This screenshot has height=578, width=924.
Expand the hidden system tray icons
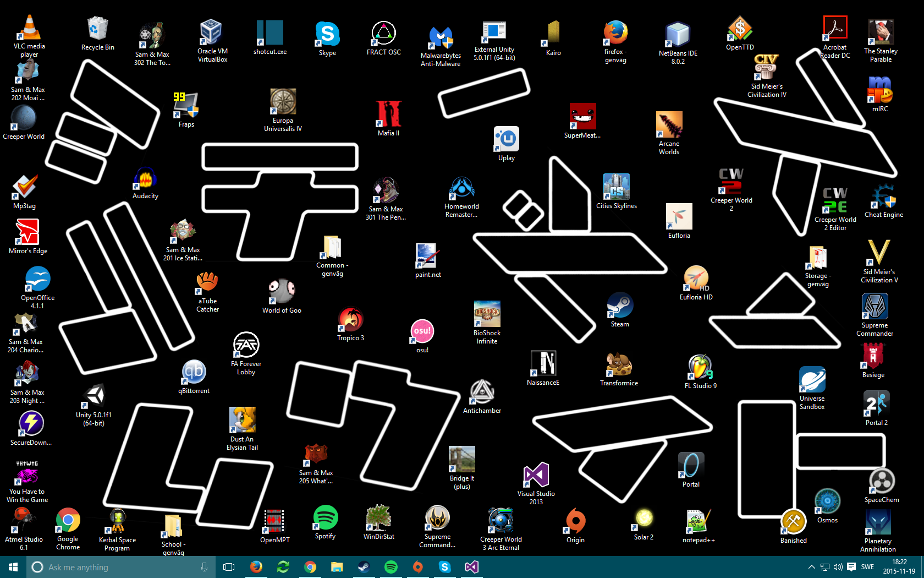pyautogui.click(x=811, y=567)
